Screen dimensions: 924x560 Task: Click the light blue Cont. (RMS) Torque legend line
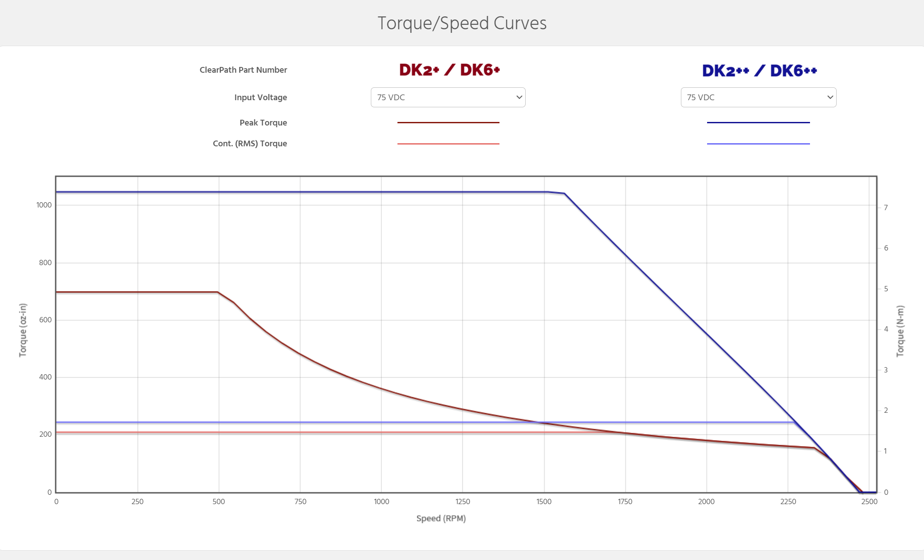pos(758,144)
